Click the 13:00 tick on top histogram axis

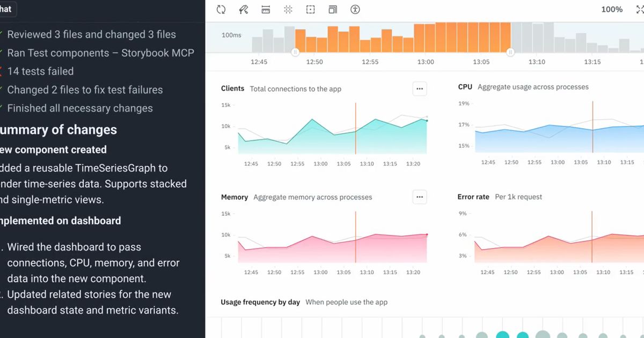click(x=426, y=62)
